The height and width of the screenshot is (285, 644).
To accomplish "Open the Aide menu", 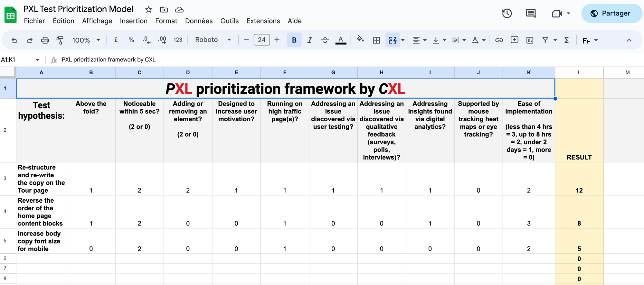I will (x=295, y=21).
